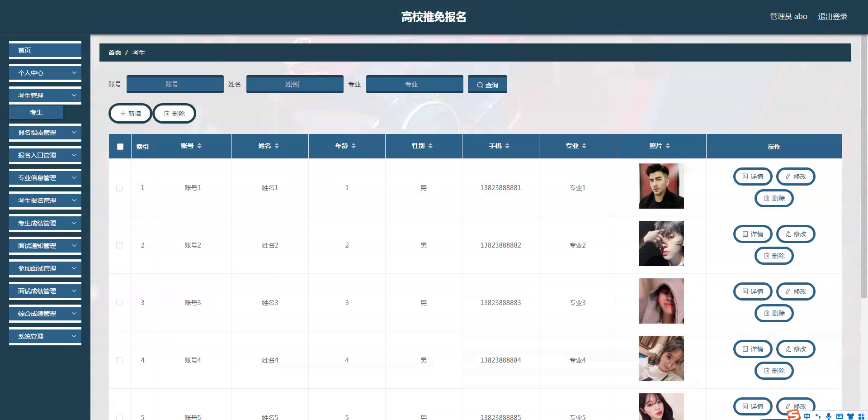Expand 报名入口管理 sidebar menu
868x420 pixels.
click(45, 155)
